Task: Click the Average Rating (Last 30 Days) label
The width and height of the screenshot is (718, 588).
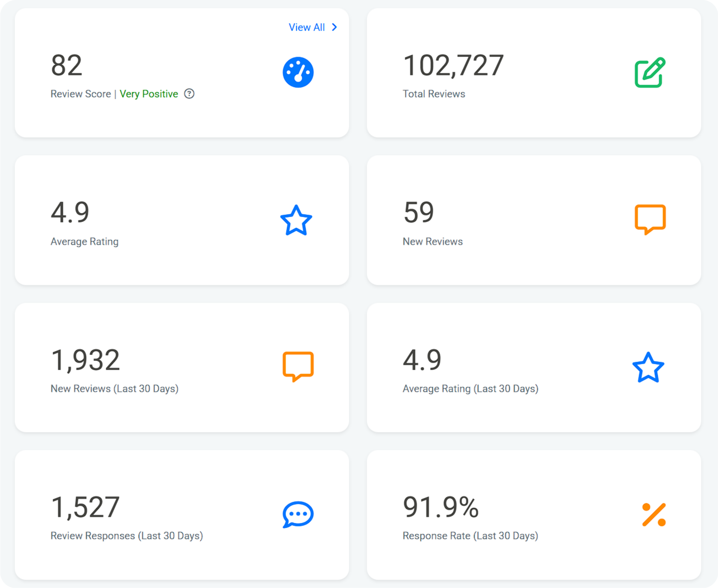Action: coord(471,388)
